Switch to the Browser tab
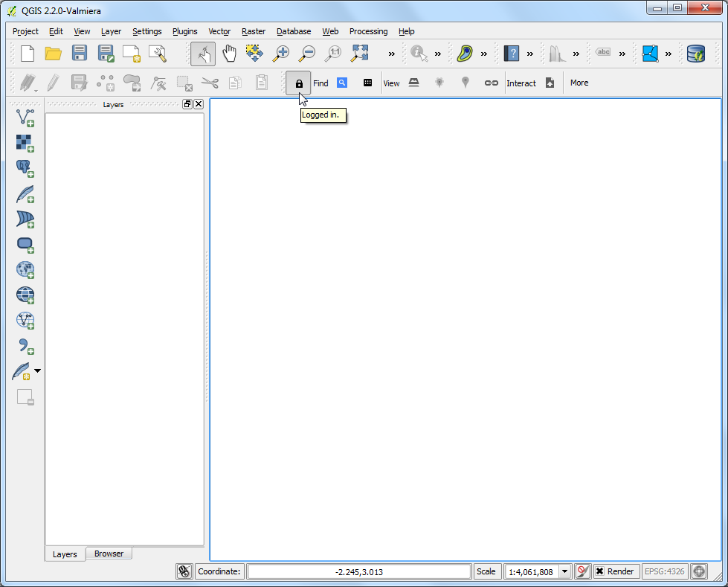 pos(109,554)
